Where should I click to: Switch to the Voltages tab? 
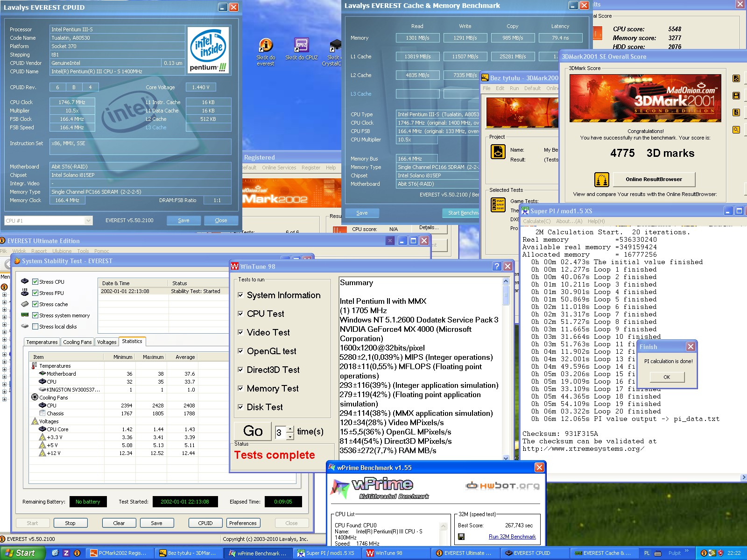tap(106, 342)
